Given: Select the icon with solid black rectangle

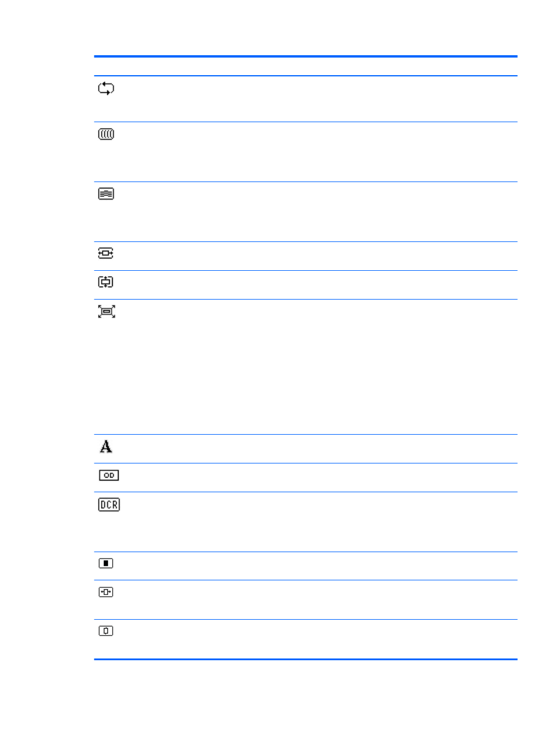Looking at the screenshot, I should 106,563.
